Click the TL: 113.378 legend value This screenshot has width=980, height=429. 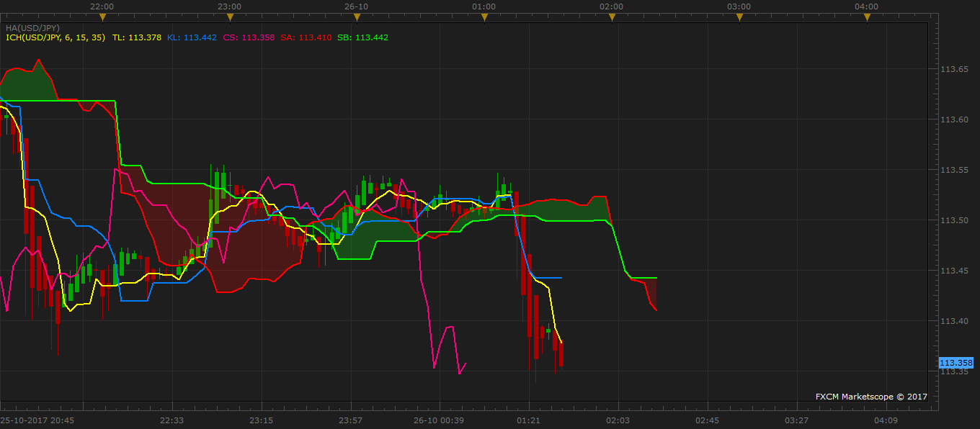click(137, 37)
